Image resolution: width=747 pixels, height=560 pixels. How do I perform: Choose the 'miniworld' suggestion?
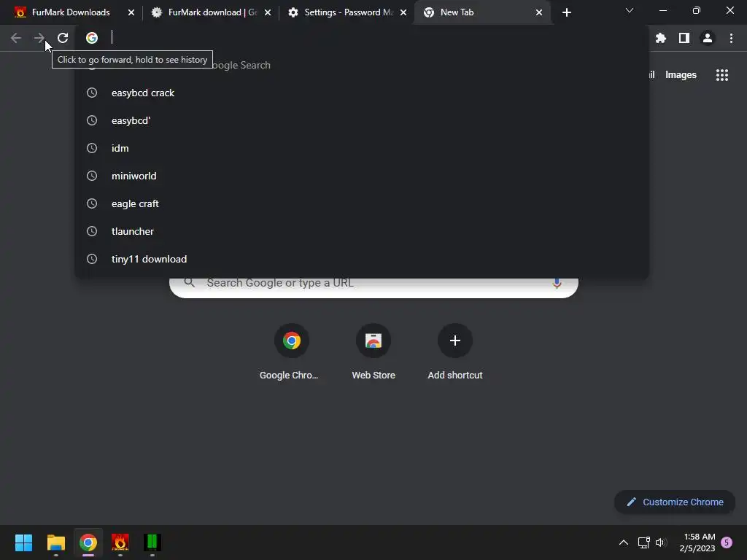click(x=362, y=176)
